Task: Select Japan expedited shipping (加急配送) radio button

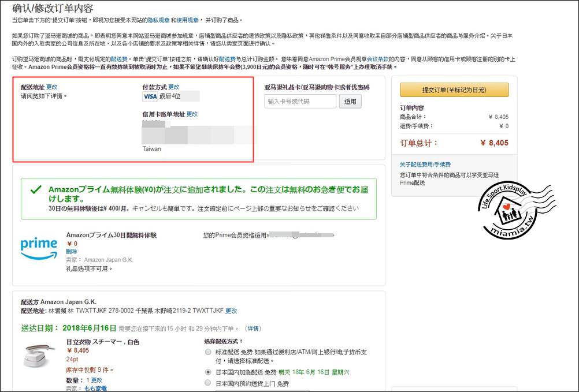Action: [208, 372]
